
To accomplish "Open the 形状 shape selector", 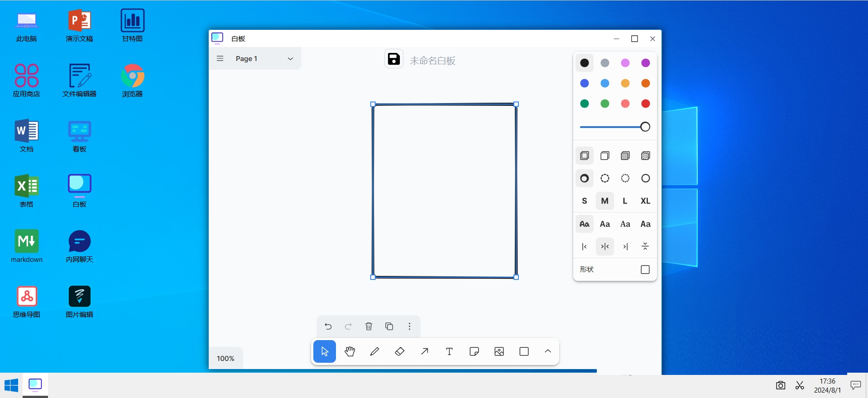I will [645, 270].
